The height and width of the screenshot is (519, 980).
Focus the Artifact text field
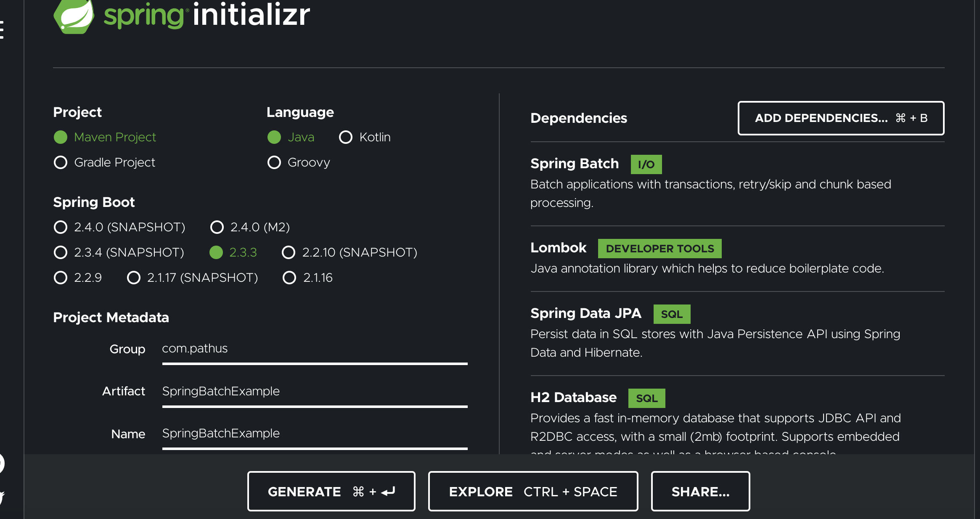coord(315,392)
